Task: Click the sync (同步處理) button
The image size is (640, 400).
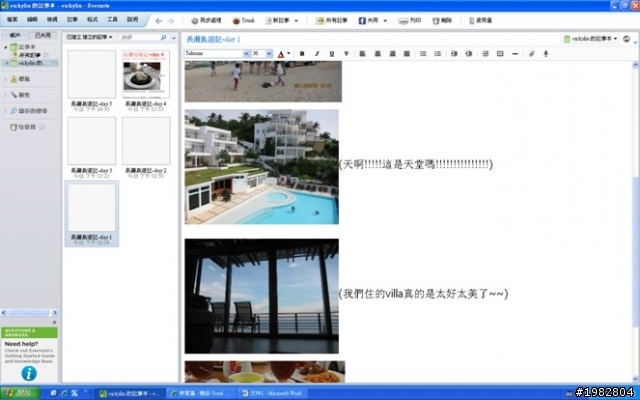Action: tap(206, 20)
